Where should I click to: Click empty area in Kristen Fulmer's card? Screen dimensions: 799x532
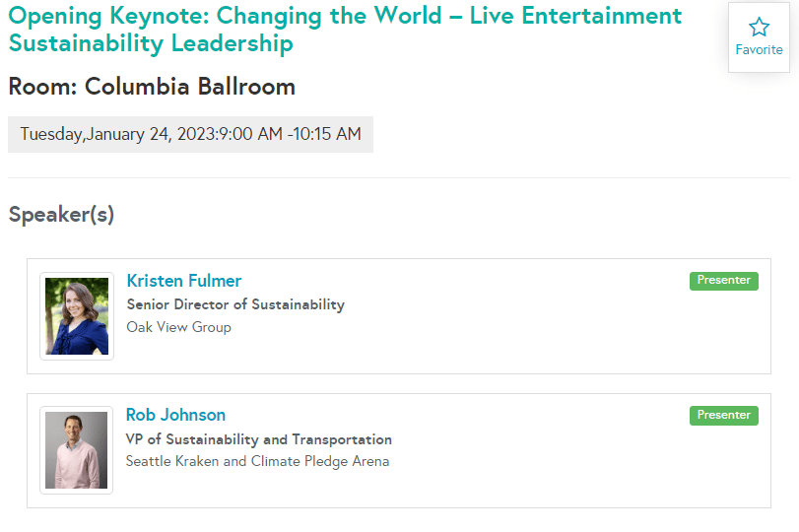click(509, 336)
